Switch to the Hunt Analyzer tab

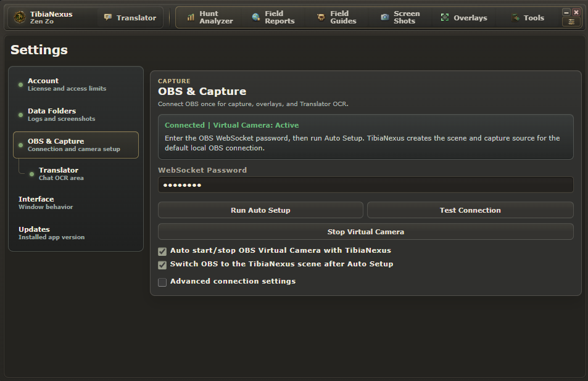210,18
